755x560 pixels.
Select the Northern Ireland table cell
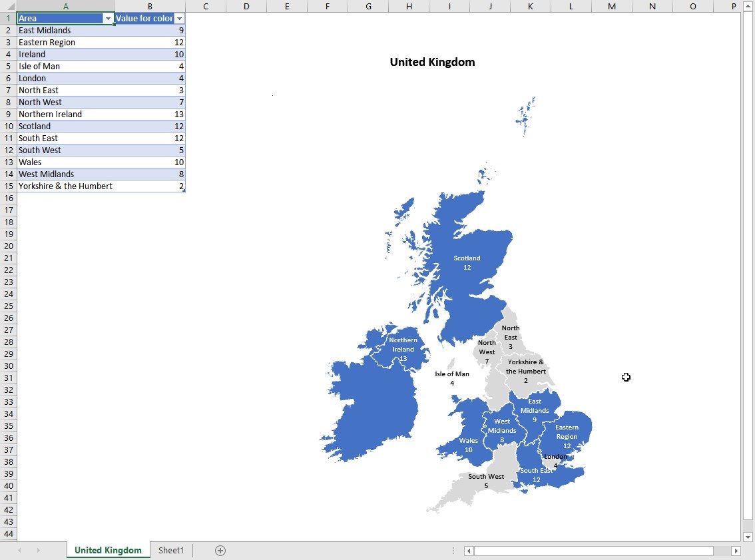65,115
